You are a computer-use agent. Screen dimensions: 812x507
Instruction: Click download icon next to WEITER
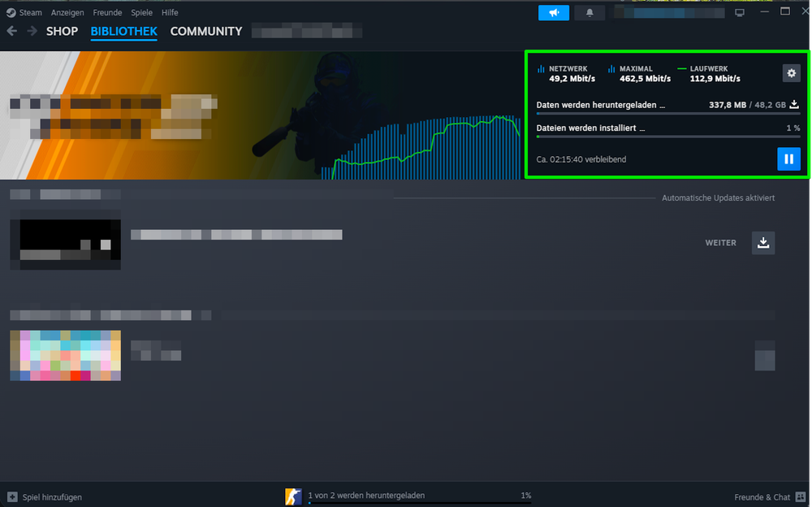(x=763, y=243)
